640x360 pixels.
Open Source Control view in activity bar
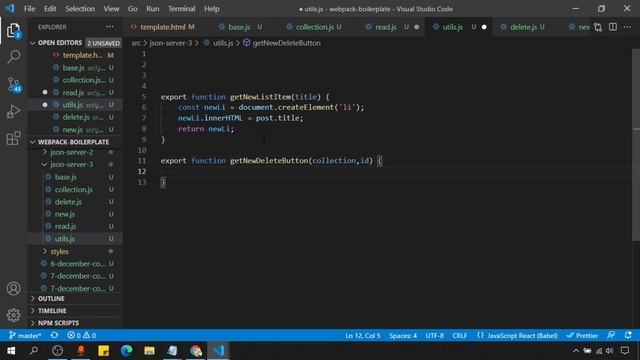tap(13, 84)
